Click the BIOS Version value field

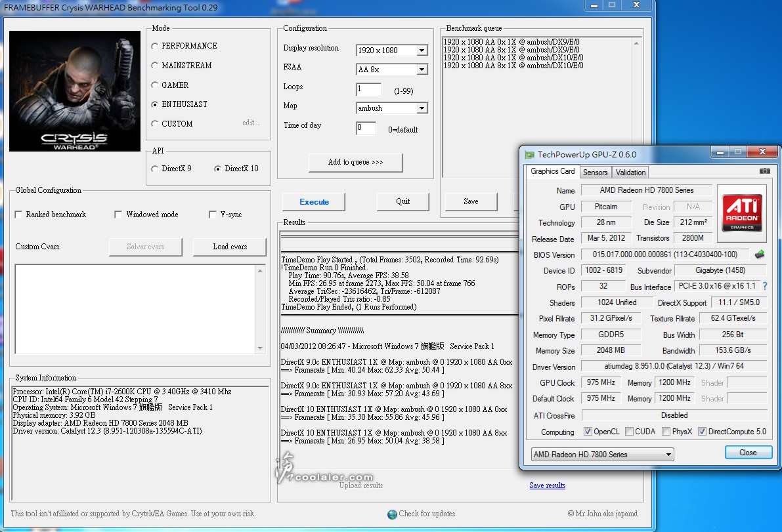pyautogui.click(x=665, y=255)
